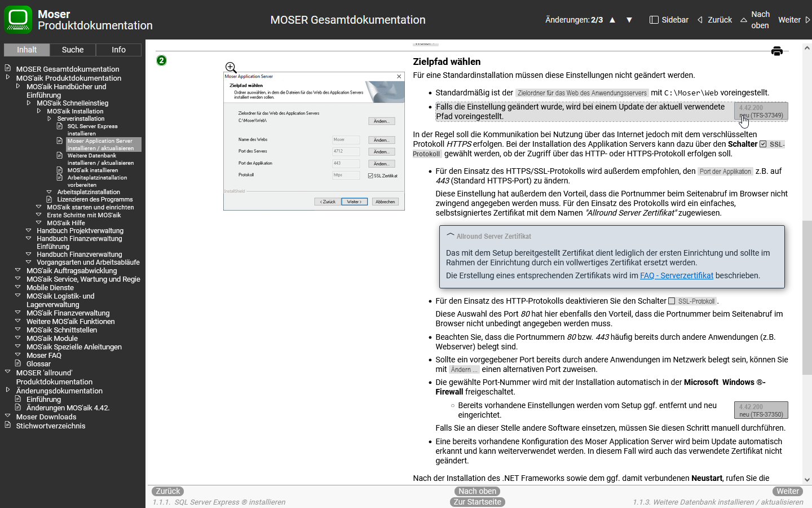Expand Moser Downloads node
This screenshot has width=812, height=508.
8,416
